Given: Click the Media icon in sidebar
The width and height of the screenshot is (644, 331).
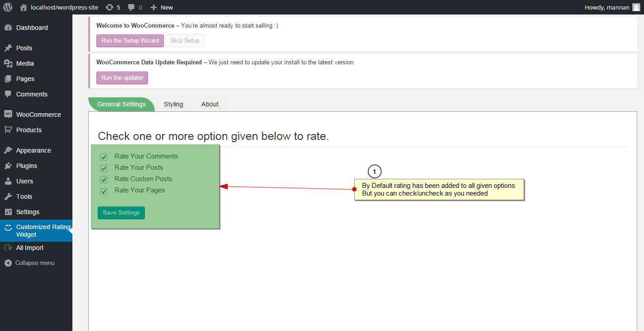Looking at the screenshot, I should click(x=8, y=63).
